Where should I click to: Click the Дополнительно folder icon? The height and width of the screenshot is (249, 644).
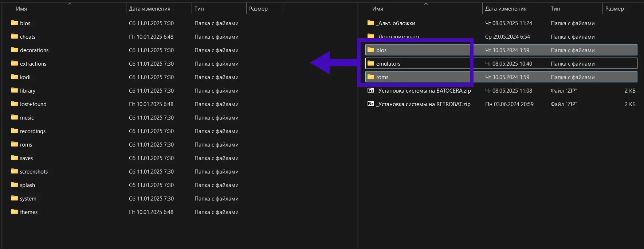coord(371,36)
